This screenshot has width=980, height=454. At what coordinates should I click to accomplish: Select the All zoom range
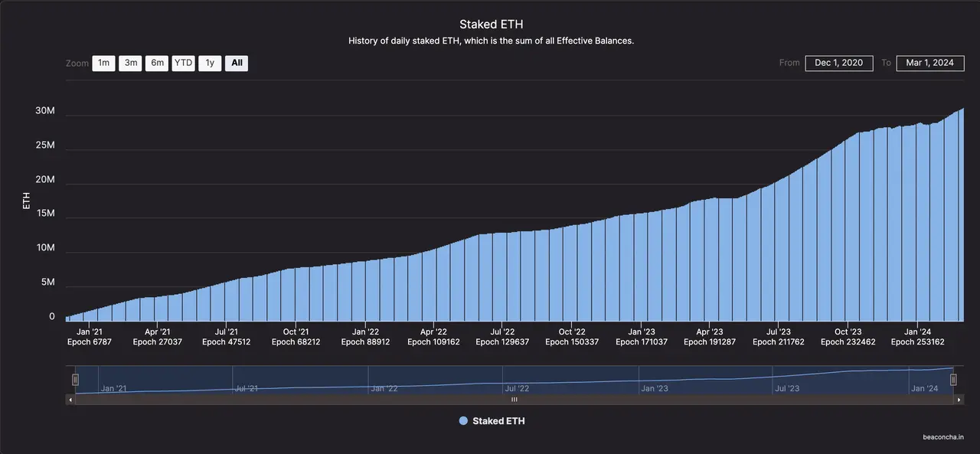(237, 63)
